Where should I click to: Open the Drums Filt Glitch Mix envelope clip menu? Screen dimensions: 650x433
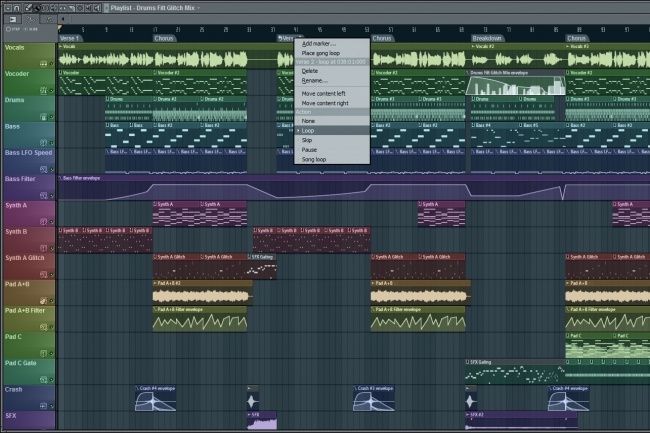point(468,73)
